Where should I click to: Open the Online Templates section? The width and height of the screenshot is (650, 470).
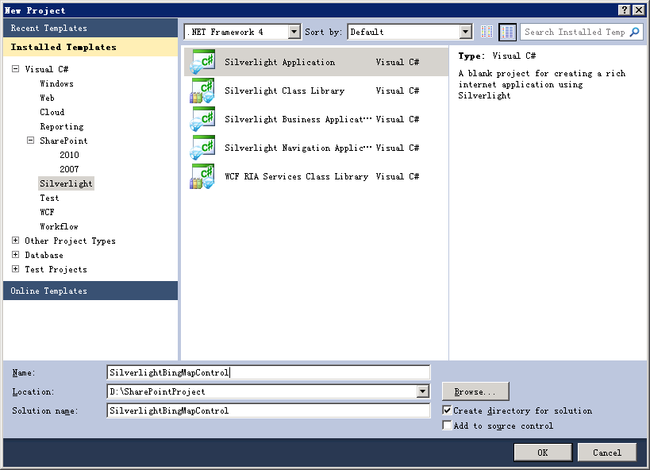click(x=90, y=291)
